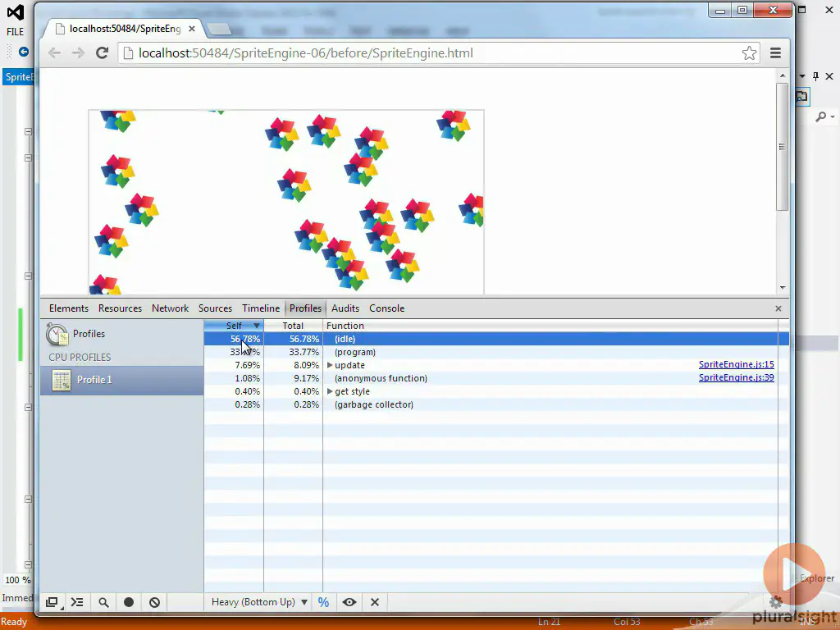Exclude selected function X icon

[375, 602]
